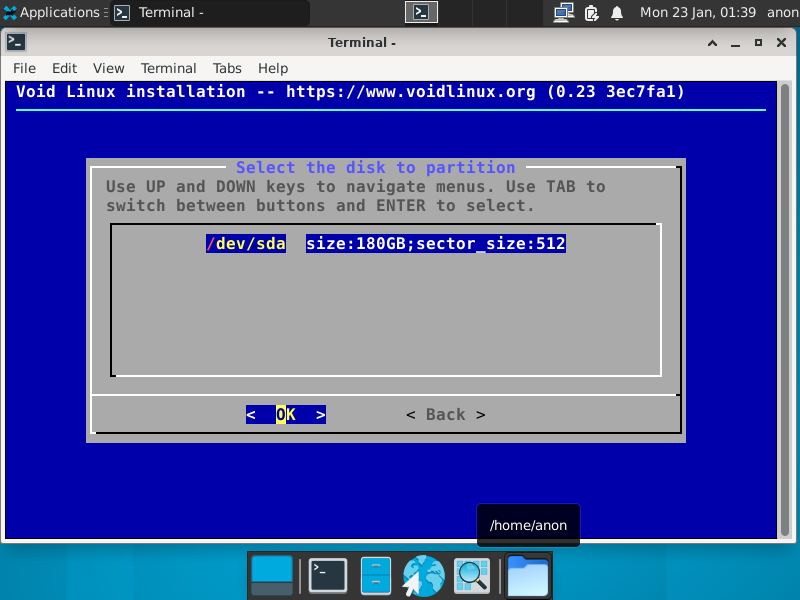Open the Tabs menu
The width and height of the screenshot is (800, 600).
tap(227, 68)
